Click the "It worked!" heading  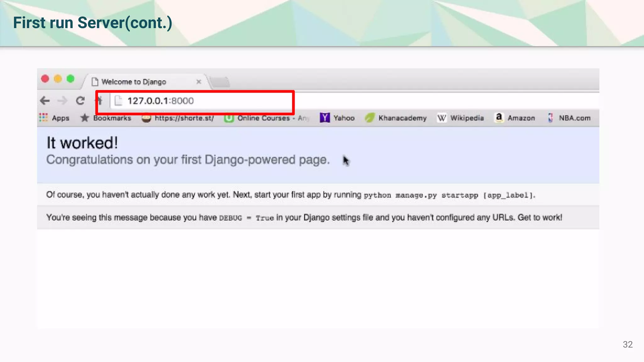82,143
